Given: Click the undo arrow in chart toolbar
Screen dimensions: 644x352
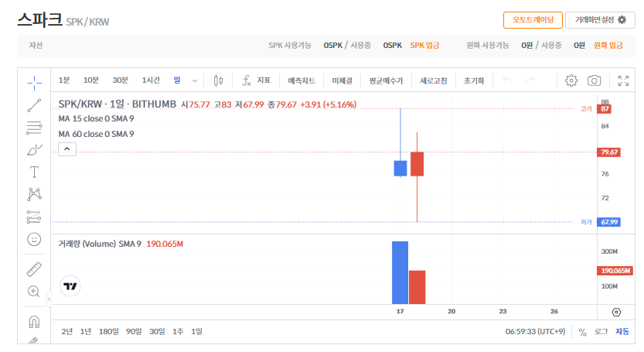Looking at the screenshot, I should tap(507, 80).
